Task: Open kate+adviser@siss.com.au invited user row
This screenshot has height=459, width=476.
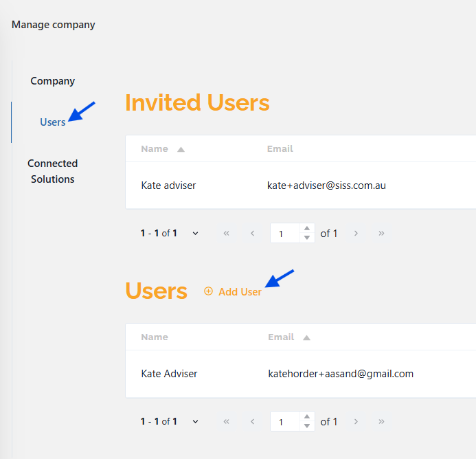Action: 326,186
